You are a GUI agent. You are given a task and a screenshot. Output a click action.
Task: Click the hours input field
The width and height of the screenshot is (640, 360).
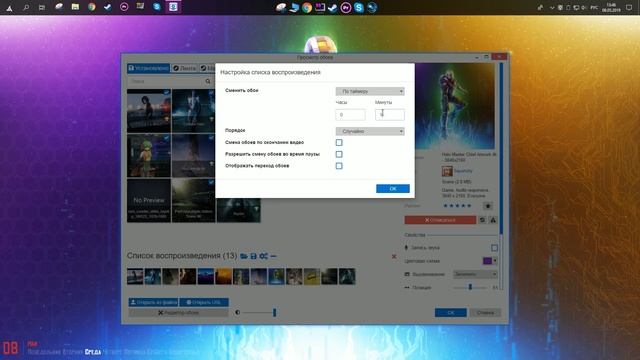[x=350, y=115]
